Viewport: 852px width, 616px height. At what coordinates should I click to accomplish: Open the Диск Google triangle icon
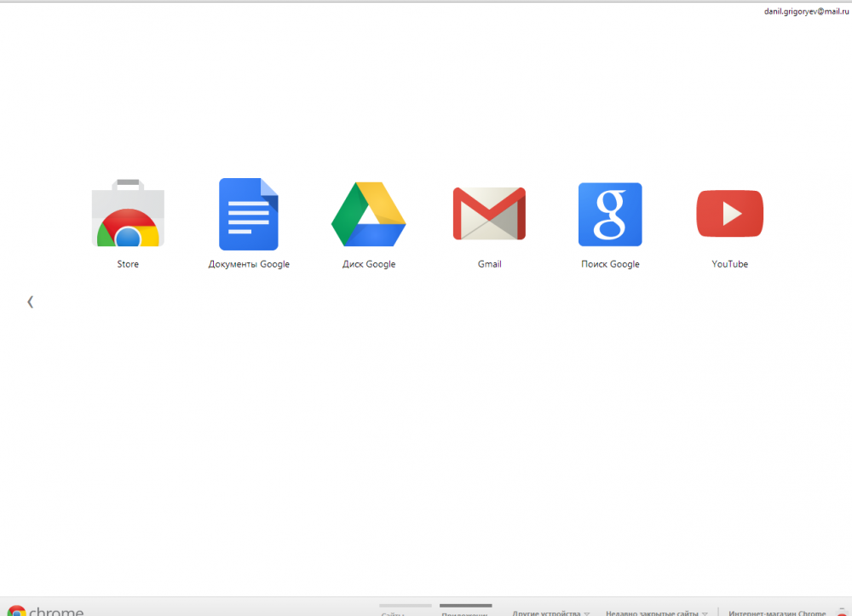368,214
